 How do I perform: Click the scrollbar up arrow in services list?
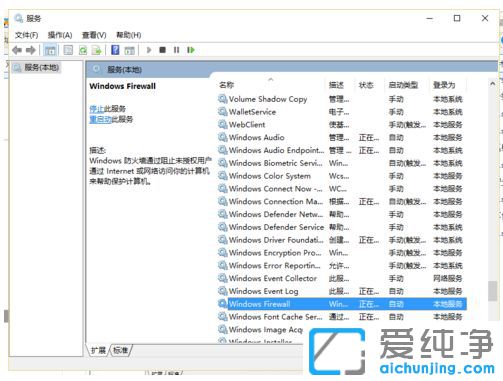[492, 84]
